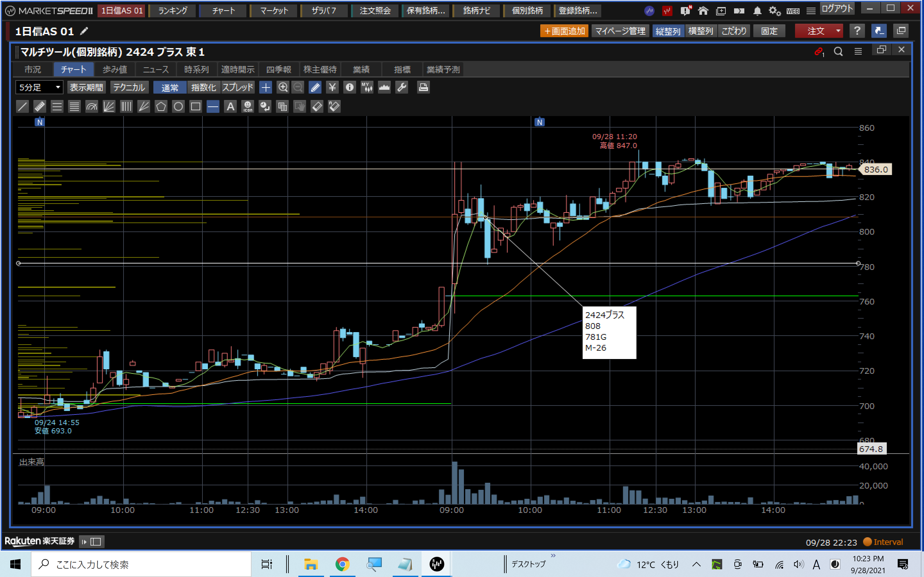Click the zoom in magnifier icon
This screenshot has width=924, height=577.
click(x=283, y=88)
